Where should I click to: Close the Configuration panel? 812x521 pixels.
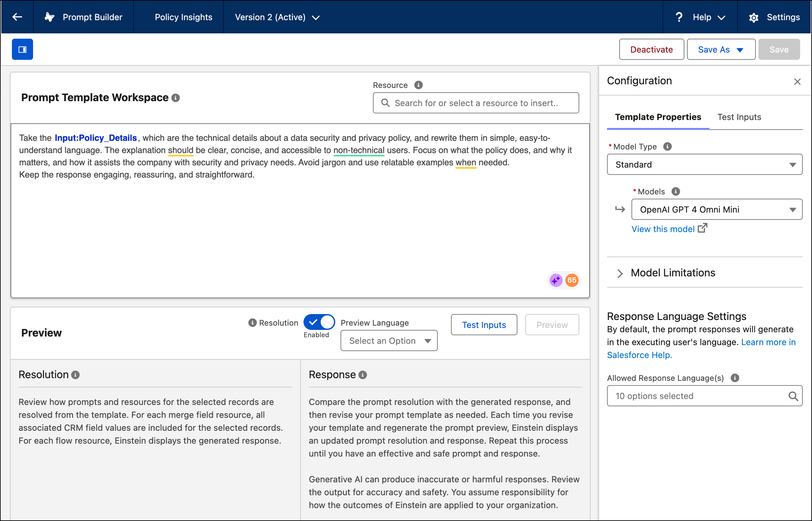797,82
